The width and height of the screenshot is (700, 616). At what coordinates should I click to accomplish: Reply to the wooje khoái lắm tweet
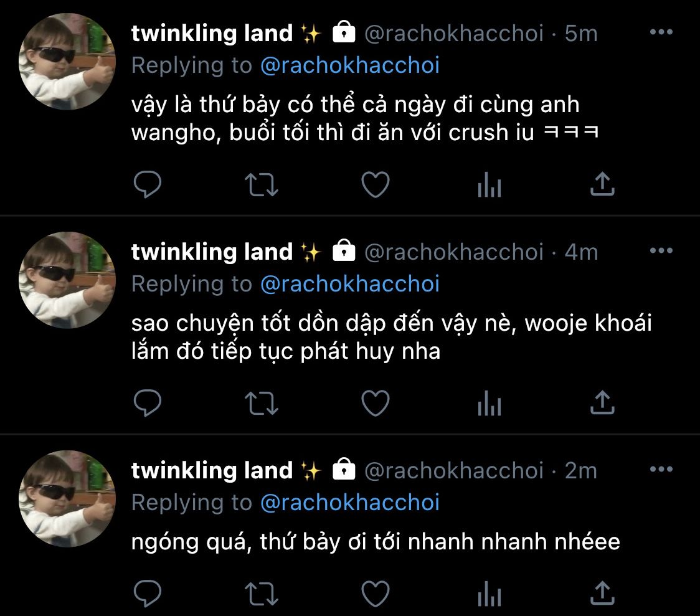coord(148,403)
